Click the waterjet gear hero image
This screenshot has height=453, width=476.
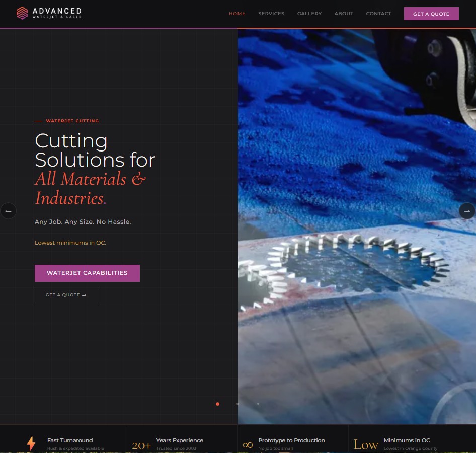coord(357,226)
